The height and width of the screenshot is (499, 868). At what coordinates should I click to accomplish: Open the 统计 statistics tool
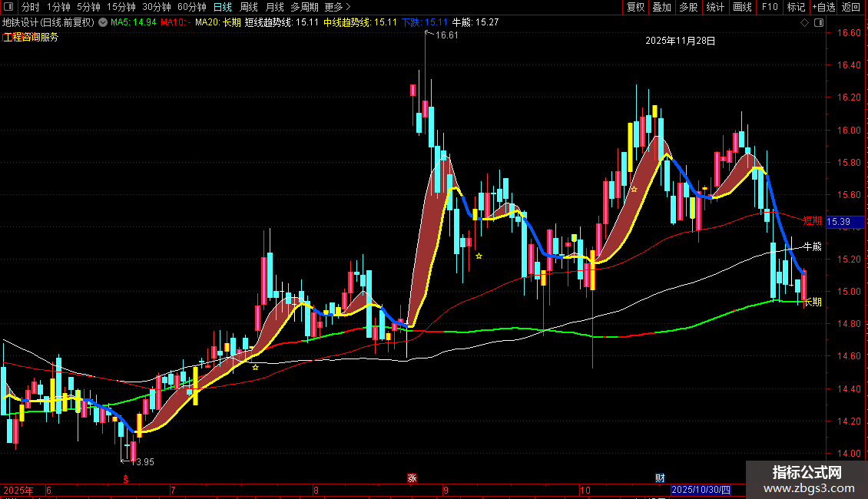click(715, 7)
